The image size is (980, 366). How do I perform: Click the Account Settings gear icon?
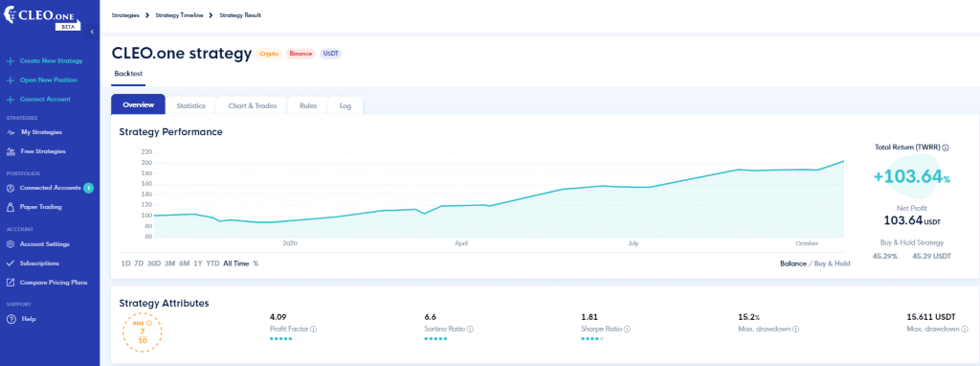10,244
